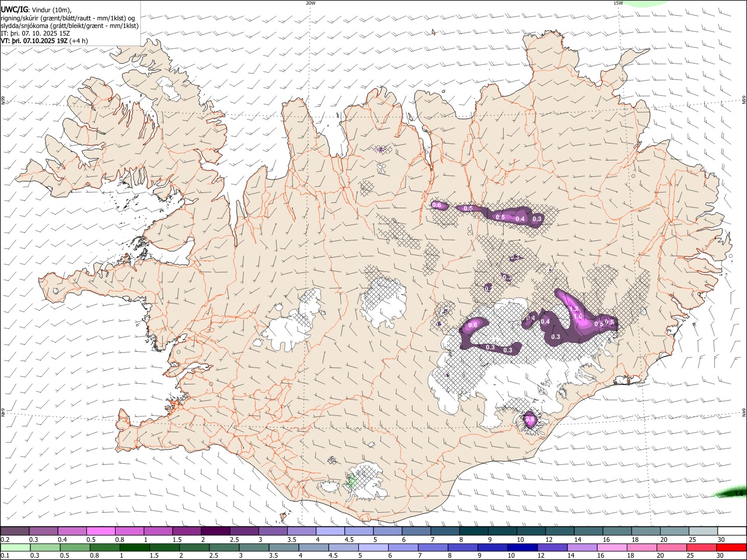
Task: Pick the white swatch labeled 30 in upper legend
Action: coord(731,531)
